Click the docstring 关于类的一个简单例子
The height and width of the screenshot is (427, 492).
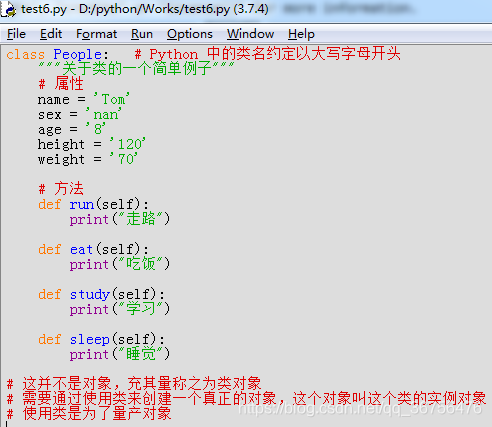(x=136, y=69)
